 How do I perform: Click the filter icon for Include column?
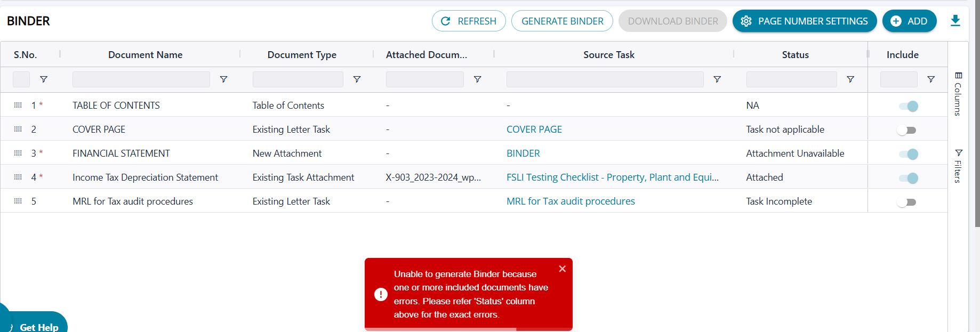click(931, 79)
